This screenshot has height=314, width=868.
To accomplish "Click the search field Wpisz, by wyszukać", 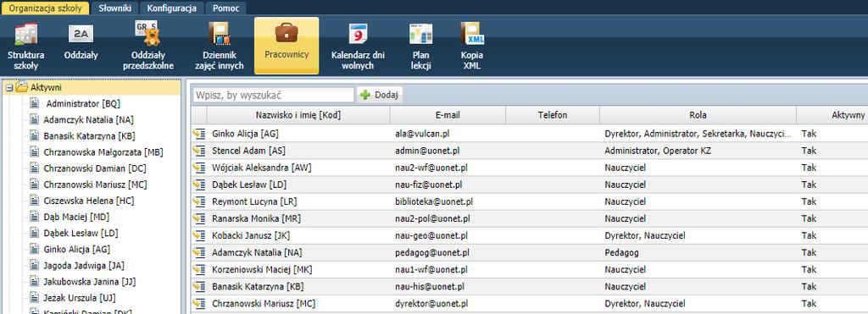I will (x=274, y=95).
